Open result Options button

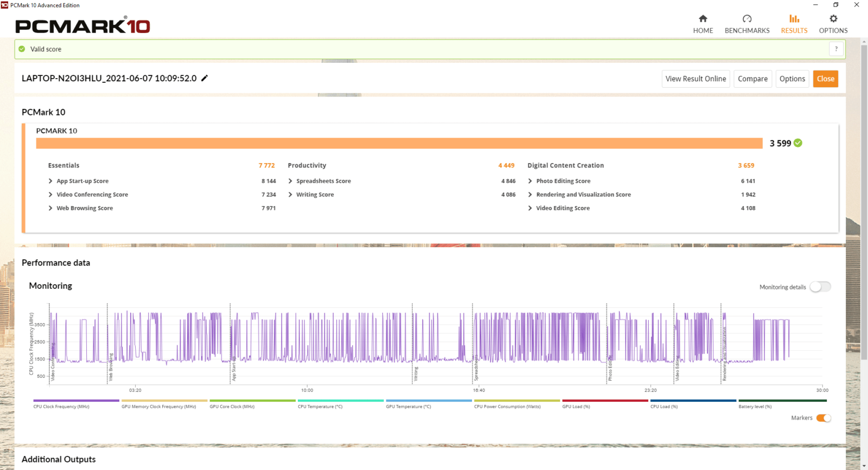click(792, 79)
